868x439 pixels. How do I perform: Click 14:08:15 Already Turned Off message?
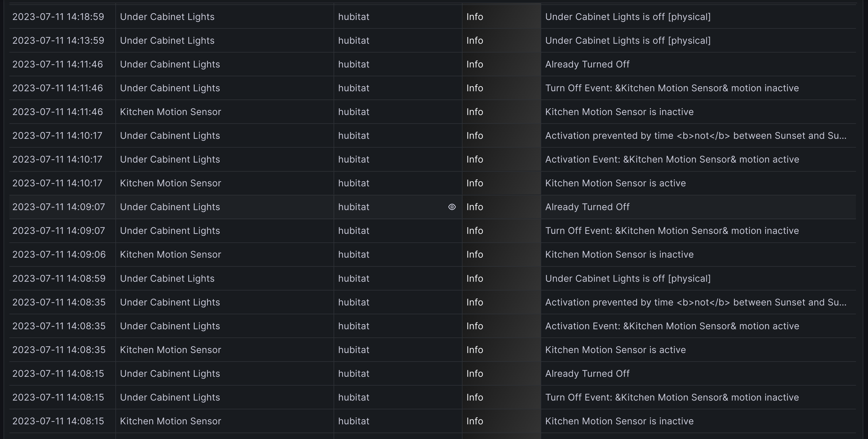(587, 374)
